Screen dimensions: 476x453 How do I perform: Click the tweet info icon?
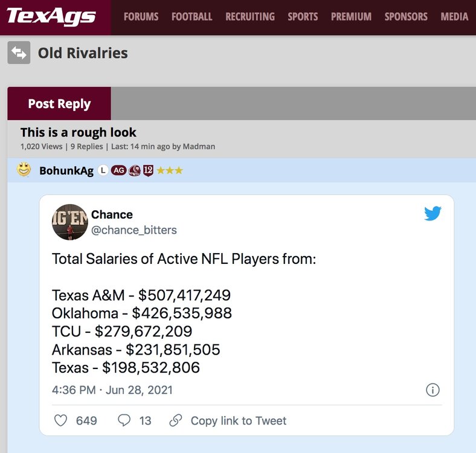pos(433,390)
